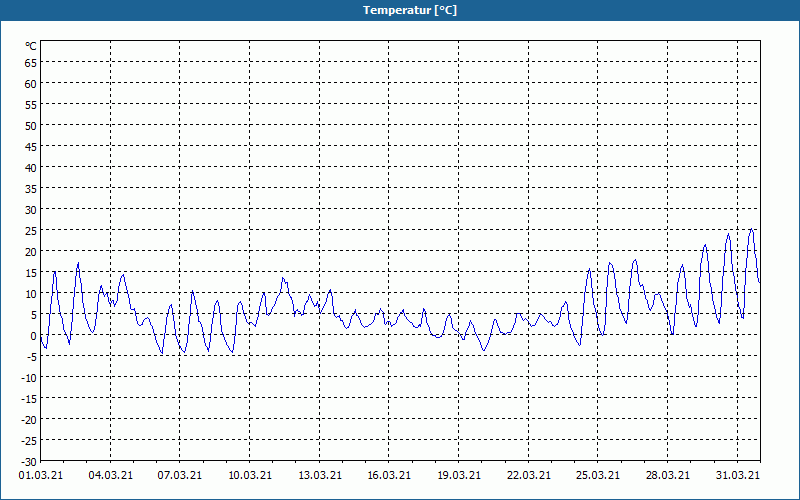Click the temperature peak near 31.03.21

pyautogui.click(x=751, y=229)
